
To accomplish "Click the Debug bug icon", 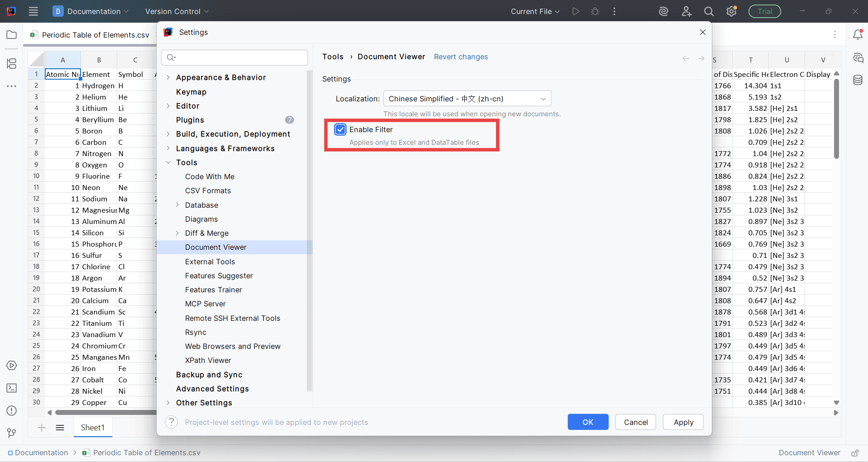I will pyautogui.click(x=595, y=11).
